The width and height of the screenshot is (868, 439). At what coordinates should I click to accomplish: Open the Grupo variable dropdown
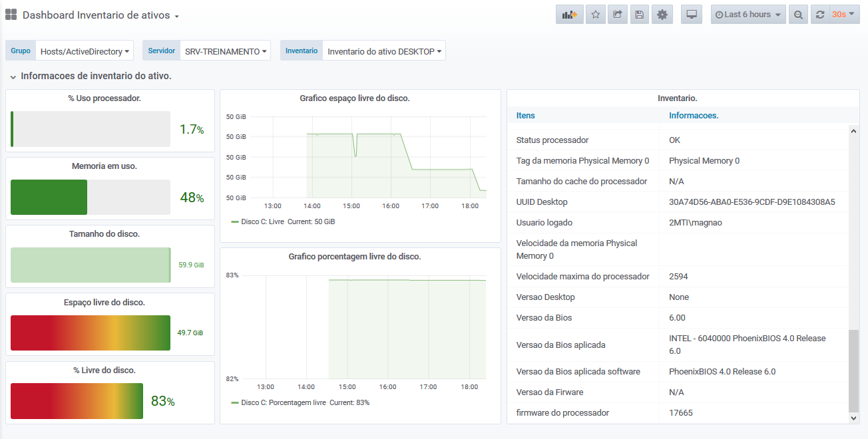[84, 51]
